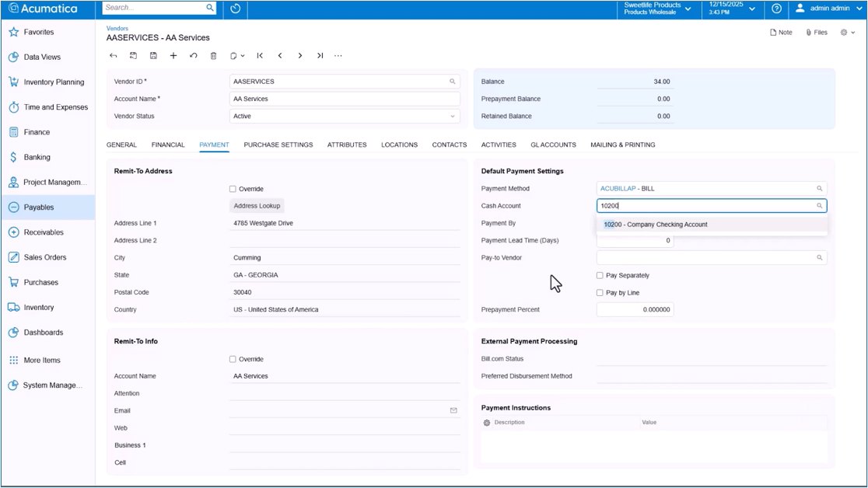Toggle Override for the Remit-To Address

[x=232, y=189]
